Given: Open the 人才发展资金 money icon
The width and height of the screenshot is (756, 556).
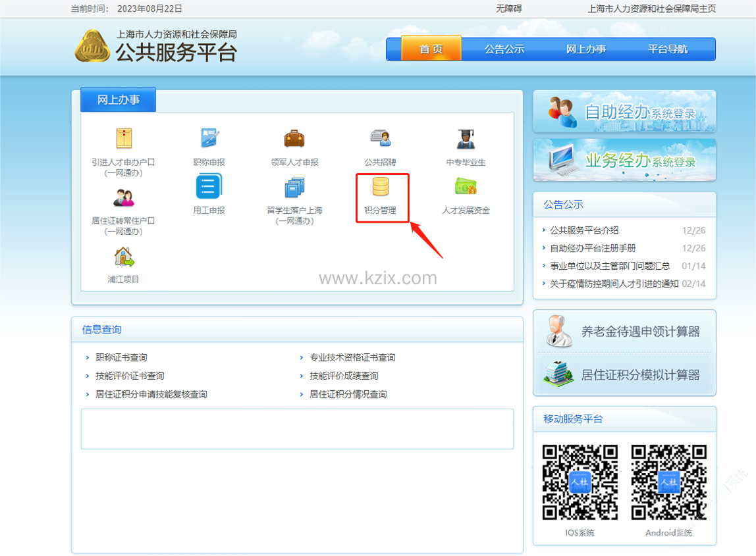Looking at the screenshot, I should click(466, 188).
